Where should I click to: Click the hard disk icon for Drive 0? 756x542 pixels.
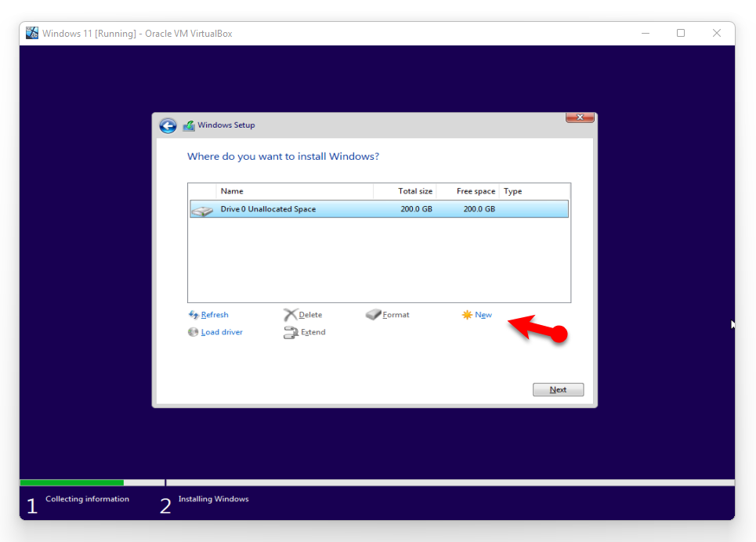click(x=202, y=210)
